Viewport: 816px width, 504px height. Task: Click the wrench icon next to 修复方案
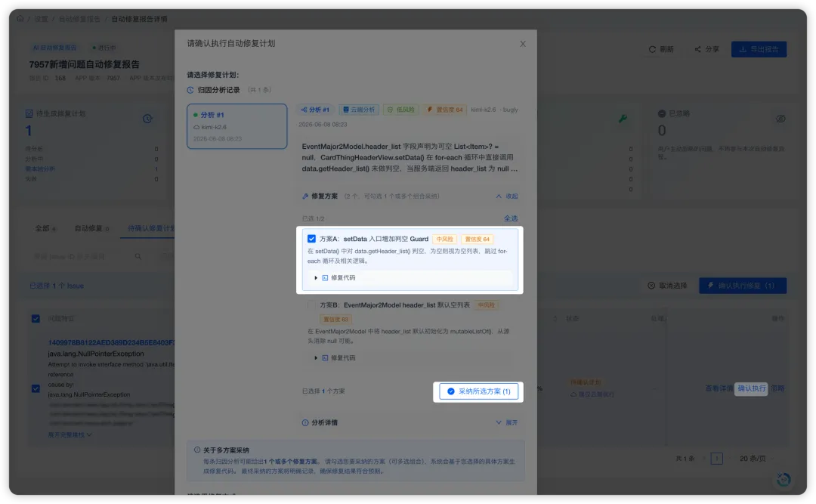(305, 196)
